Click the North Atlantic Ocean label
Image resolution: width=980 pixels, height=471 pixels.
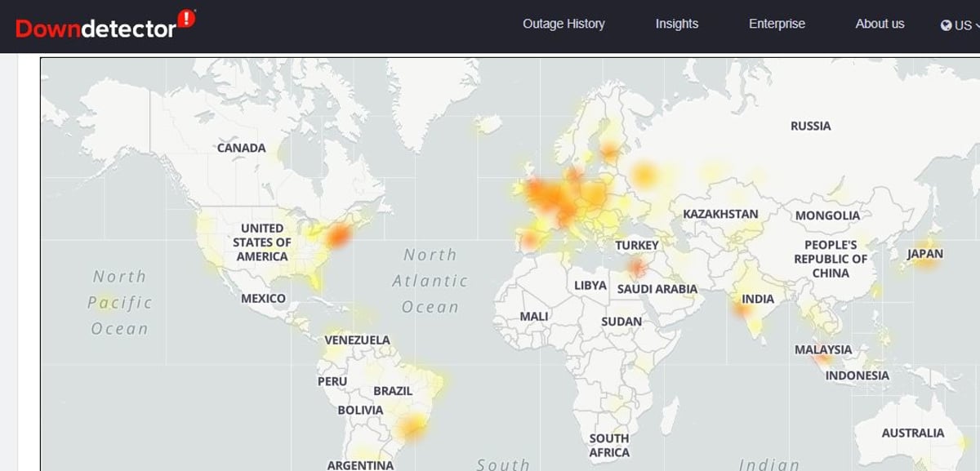pos(430,281)
